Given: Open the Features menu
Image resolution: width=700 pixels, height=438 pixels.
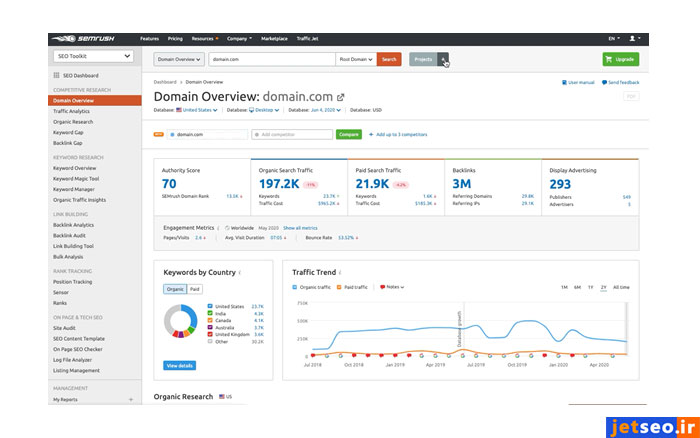Looking at the screenshot, I should (150, 39).
